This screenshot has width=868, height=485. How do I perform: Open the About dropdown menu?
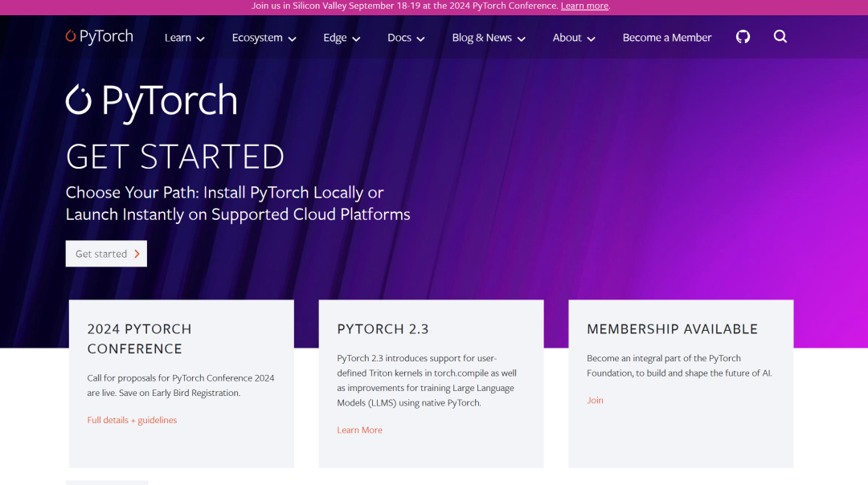click(x=574, y=38)
